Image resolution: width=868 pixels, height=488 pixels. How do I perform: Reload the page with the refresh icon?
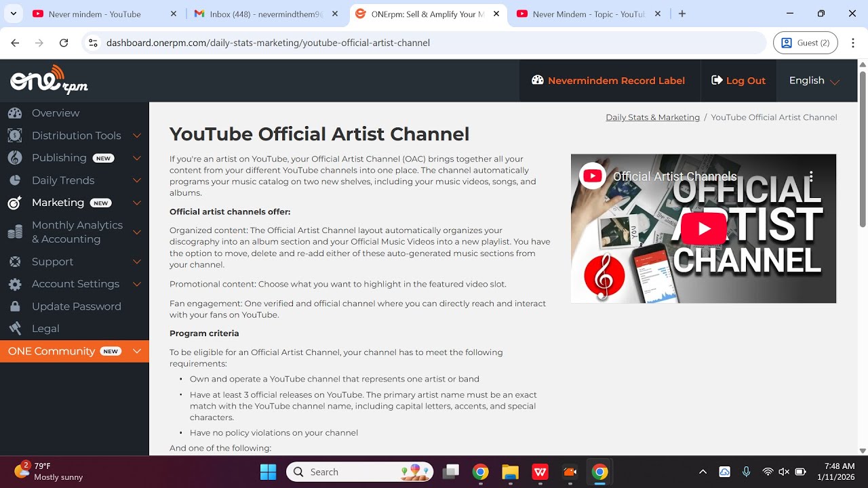click(64, 43)
